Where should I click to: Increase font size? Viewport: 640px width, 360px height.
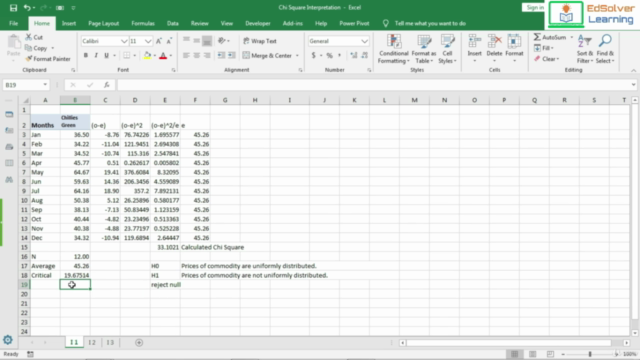[159, 41]
